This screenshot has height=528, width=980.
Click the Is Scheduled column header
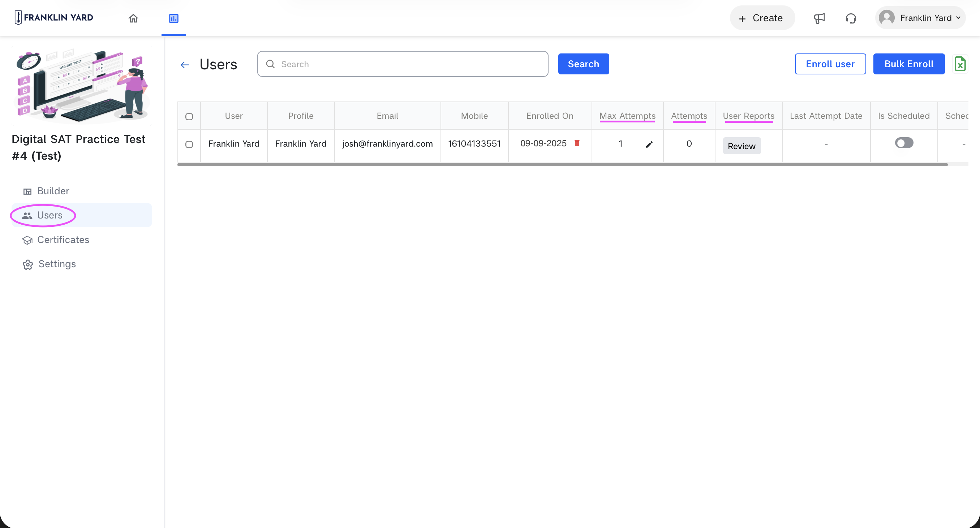[x=903, y=116]
